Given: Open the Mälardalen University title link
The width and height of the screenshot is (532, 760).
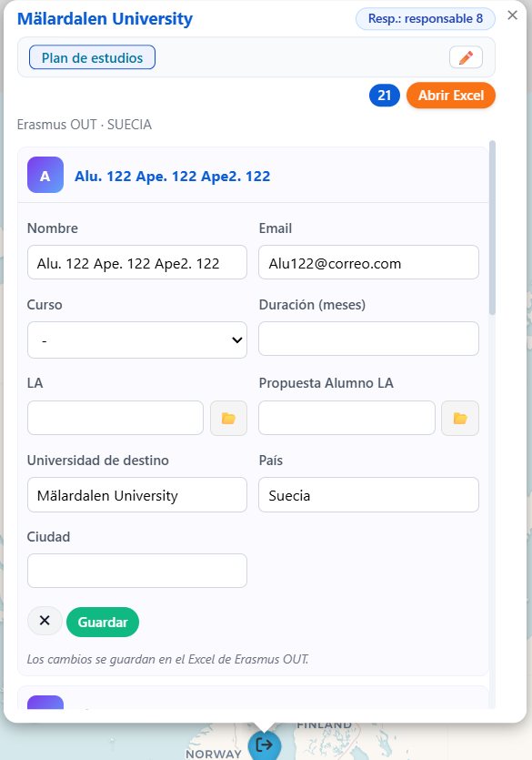Looking at the screenshot, I should pyautogui.click(x=105, y=19).
